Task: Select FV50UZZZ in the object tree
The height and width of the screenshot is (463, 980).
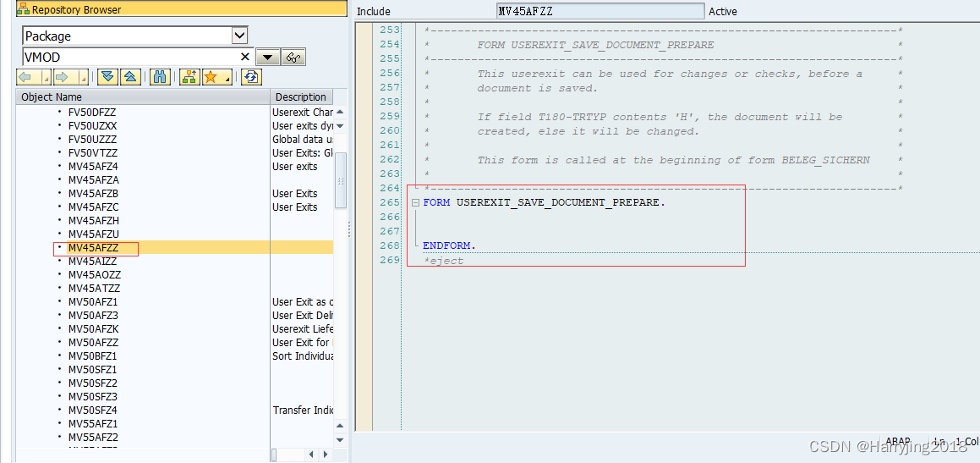Action: click(92, 140)
